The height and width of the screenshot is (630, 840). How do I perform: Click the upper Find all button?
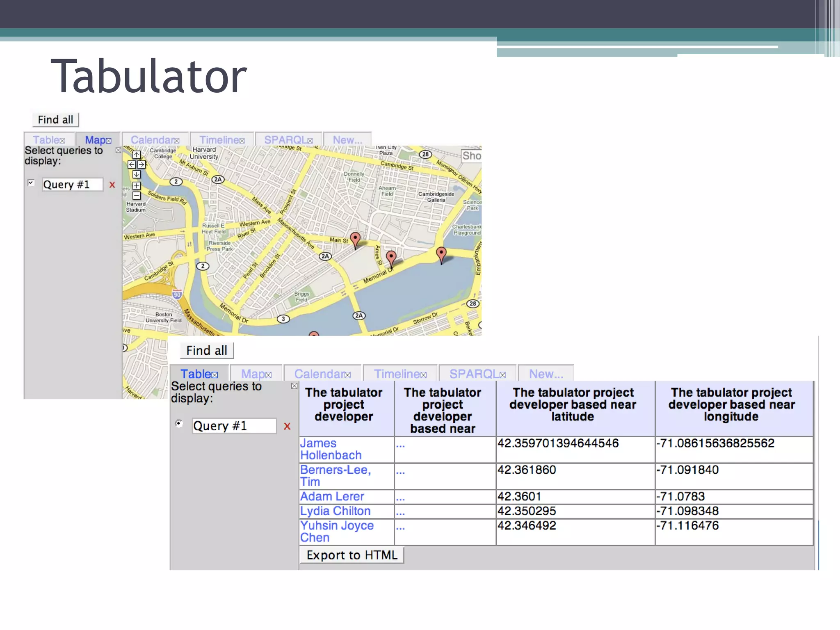pyautogui.click(x=55, y=120)
